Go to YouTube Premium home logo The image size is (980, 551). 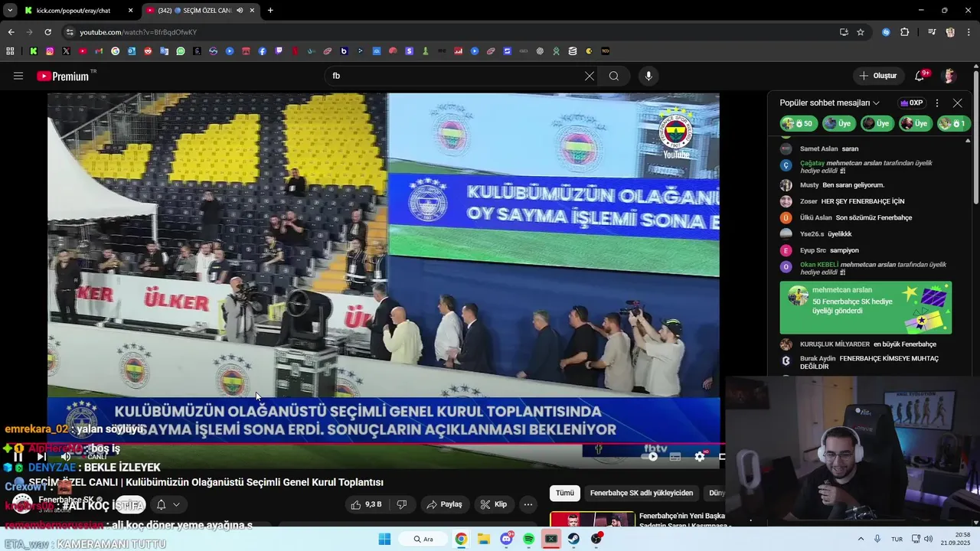pyautogui.click(x=64, y=76)
